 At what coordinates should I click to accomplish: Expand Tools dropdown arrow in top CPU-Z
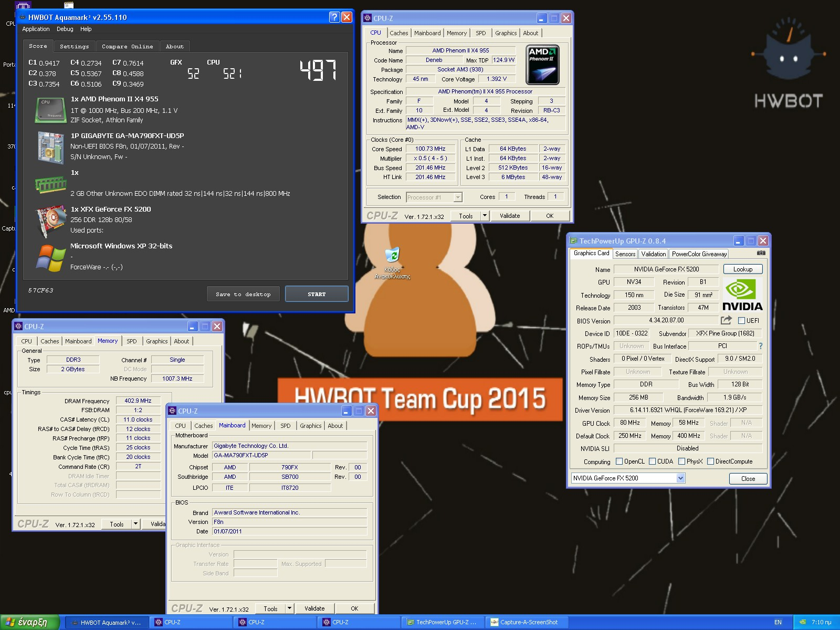[485, 216]
